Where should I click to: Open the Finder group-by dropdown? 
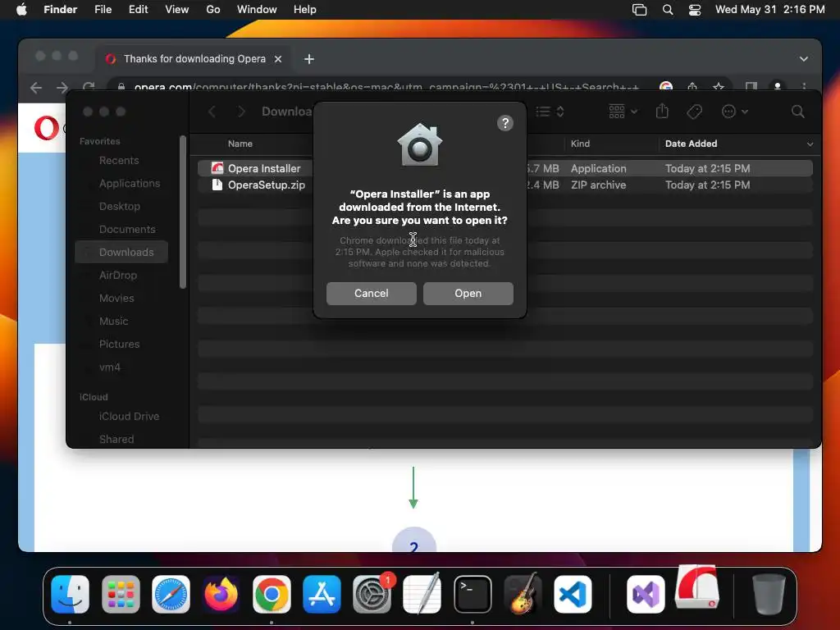[623, 112]
